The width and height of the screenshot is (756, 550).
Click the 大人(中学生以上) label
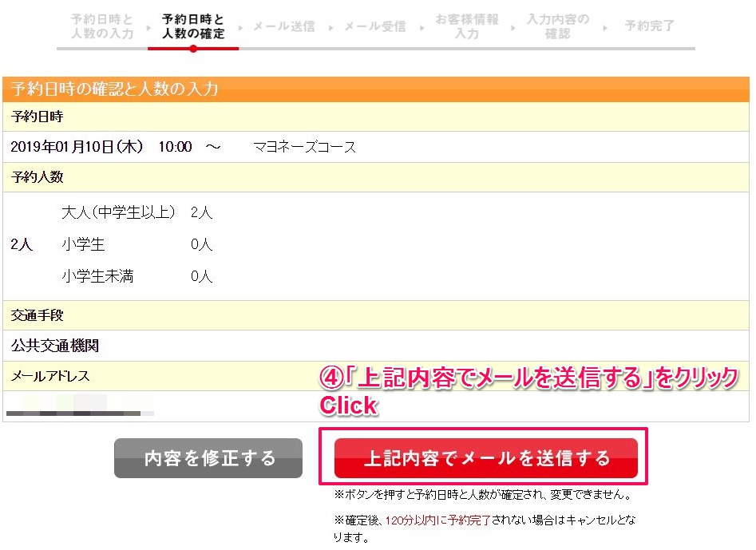[118, 212]
